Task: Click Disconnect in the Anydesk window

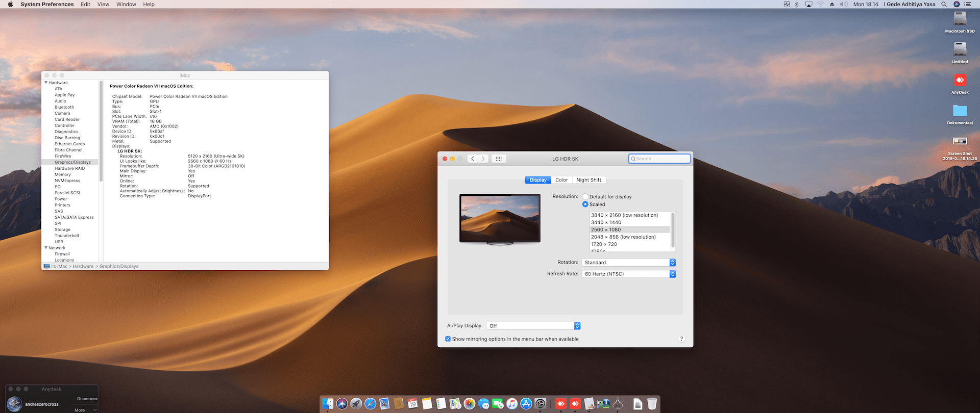Action: (x=87, y=399)
